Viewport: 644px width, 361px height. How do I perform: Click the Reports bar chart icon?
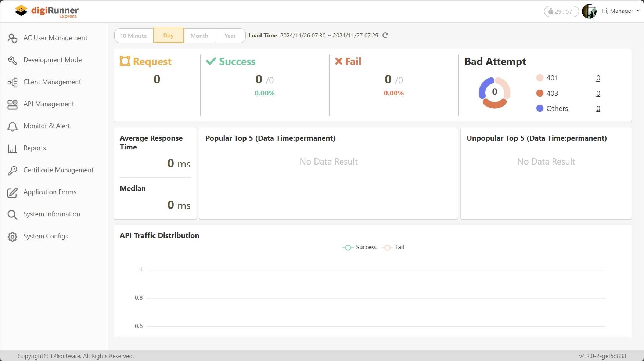[x=12, y=148]
